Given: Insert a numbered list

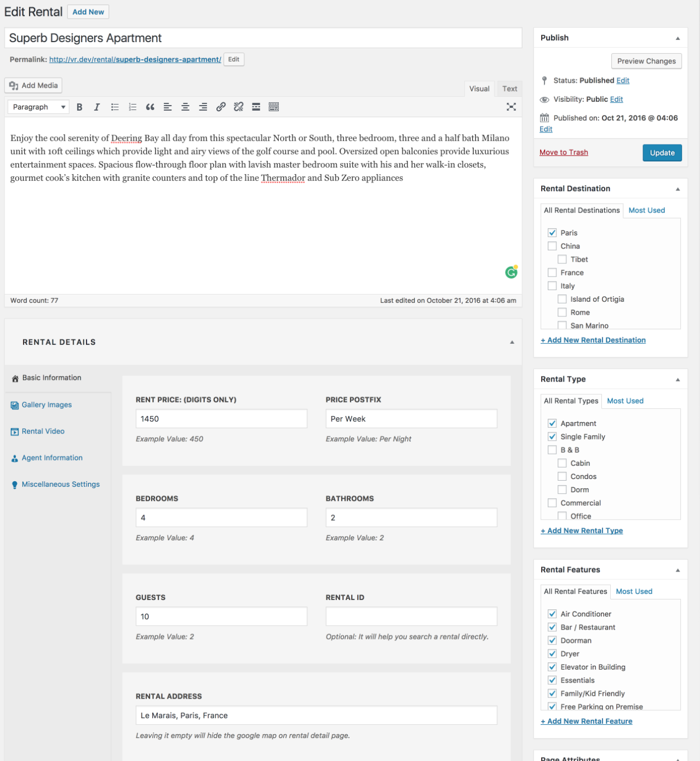Looking at the screenshot, I should point(133,107).
